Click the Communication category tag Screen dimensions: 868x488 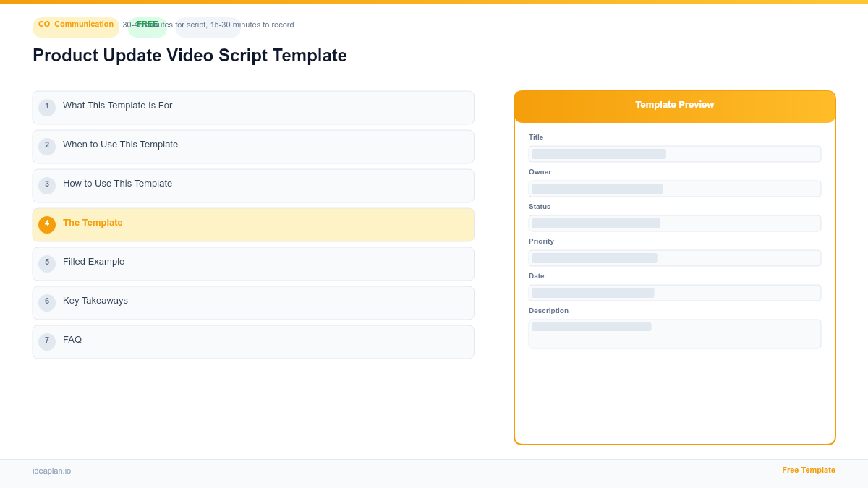click(76, 27)
